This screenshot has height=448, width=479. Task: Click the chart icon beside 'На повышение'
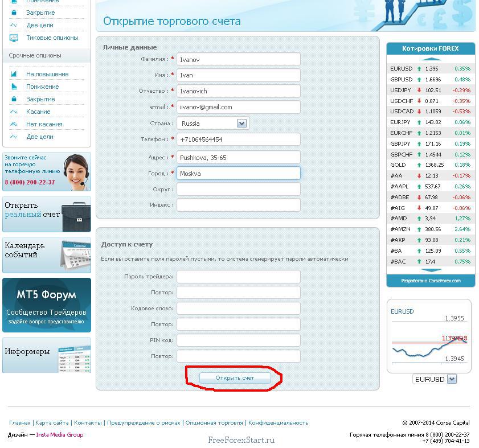[x=14, y=74]
